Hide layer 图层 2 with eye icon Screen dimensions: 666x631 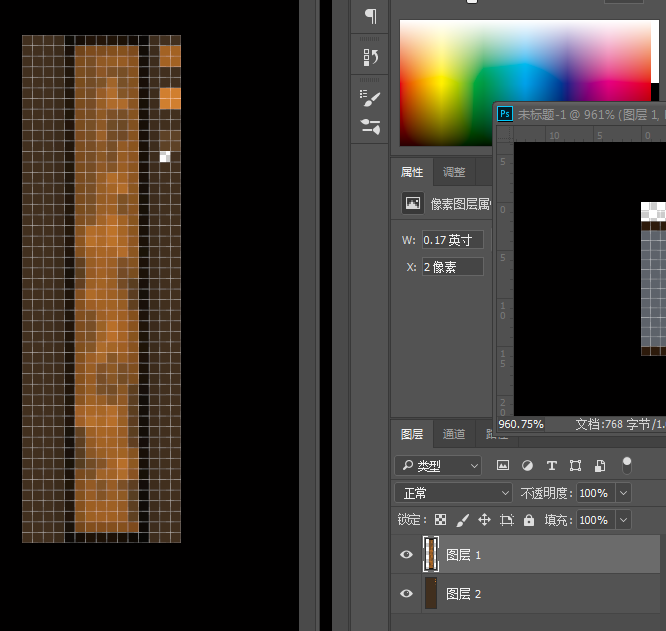tap(406, 593)
